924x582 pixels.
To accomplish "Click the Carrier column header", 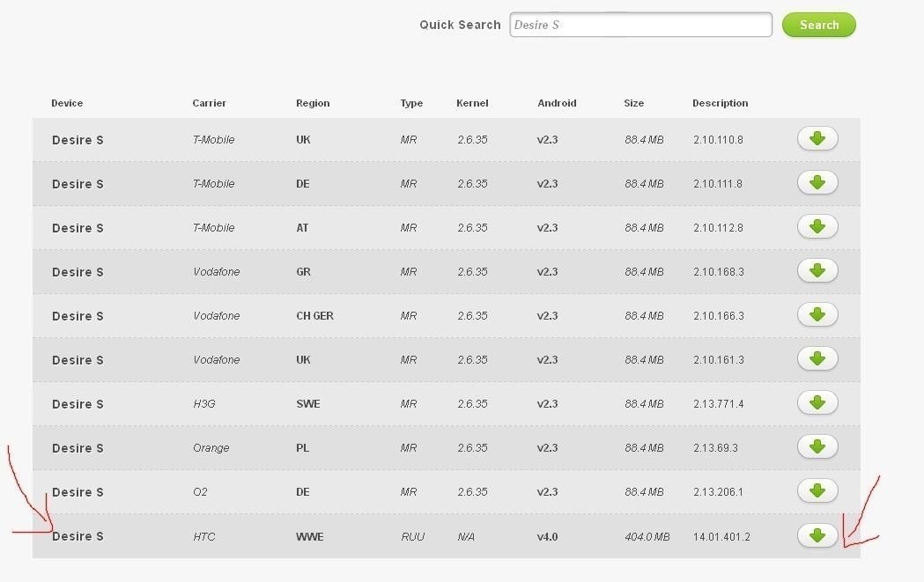I will [x=209, y=103].
